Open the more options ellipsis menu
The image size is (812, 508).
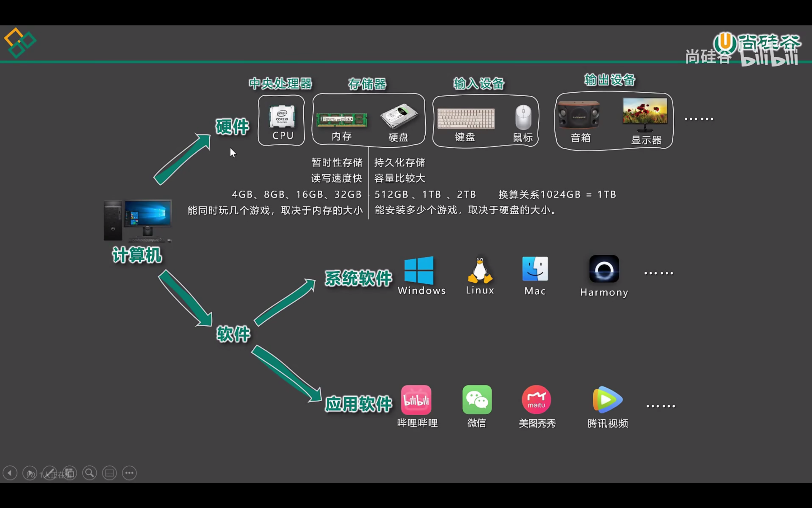[x=129, y=473]
